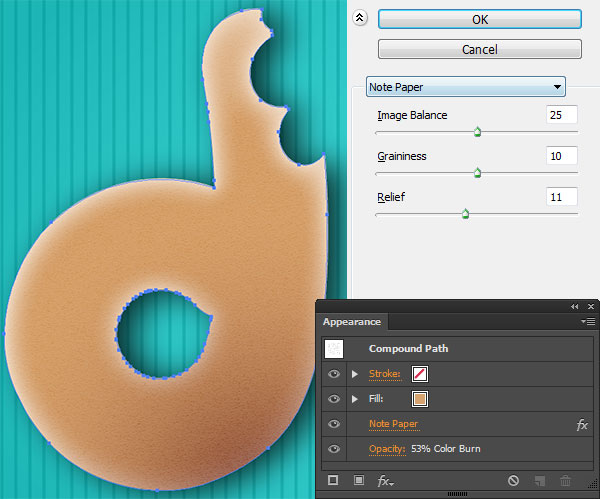
Task: Open the Add New Effect fx menu
Action: [384, 481]
